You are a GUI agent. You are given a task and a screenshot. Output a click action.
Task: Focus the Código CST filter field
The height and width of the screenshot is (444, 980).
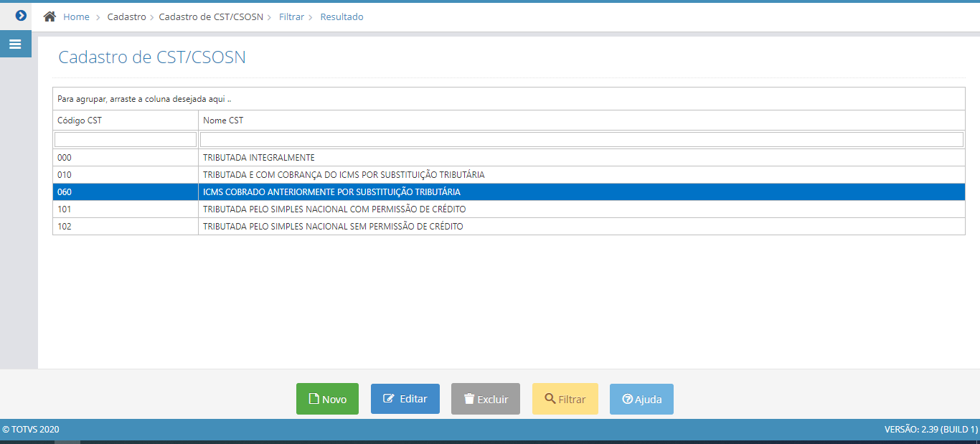click(x=126, y=139)
